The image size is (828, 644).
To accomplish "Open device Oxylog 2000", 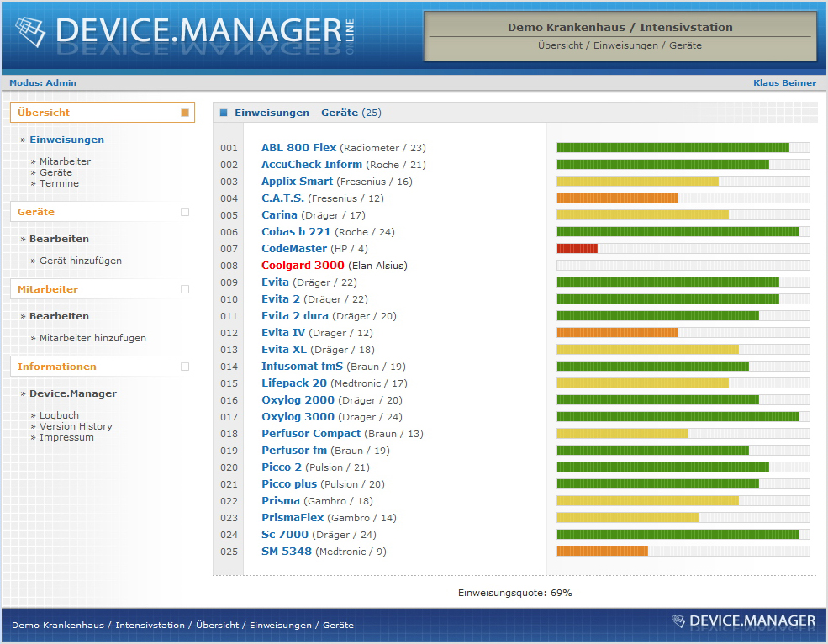I will [298, 400].
